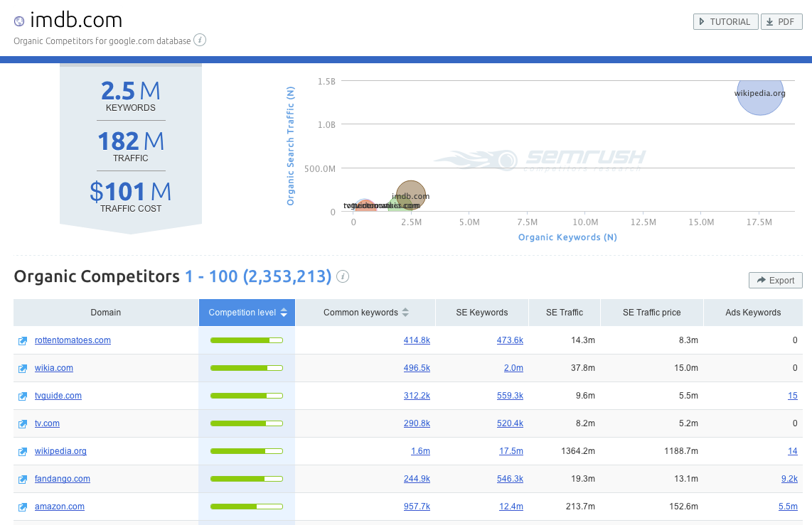Screen dimensions: 812x525
Task: Open external link icon for amazon.com
Action: point(23,507)
